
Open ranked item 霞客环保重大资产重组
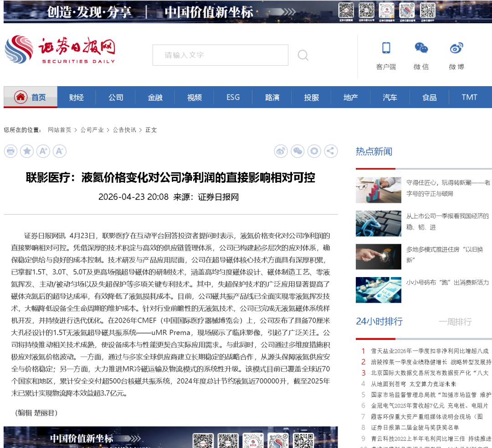pos(427,417)
